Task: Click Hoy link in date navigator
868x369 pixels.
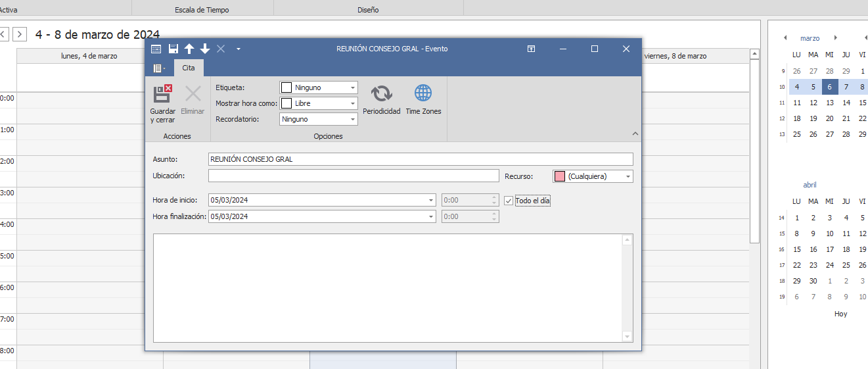Action: (x=841, y=314)
